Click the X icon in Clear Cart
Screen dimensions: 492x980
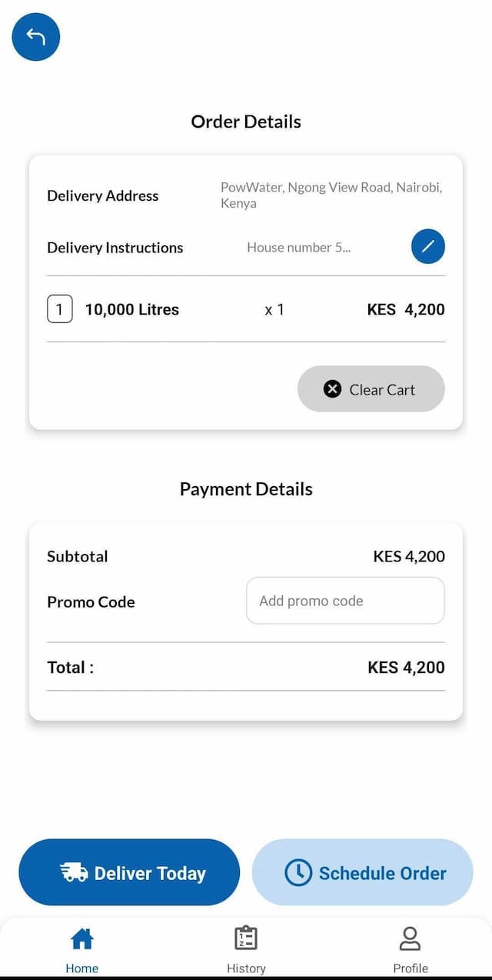[332, 389]
